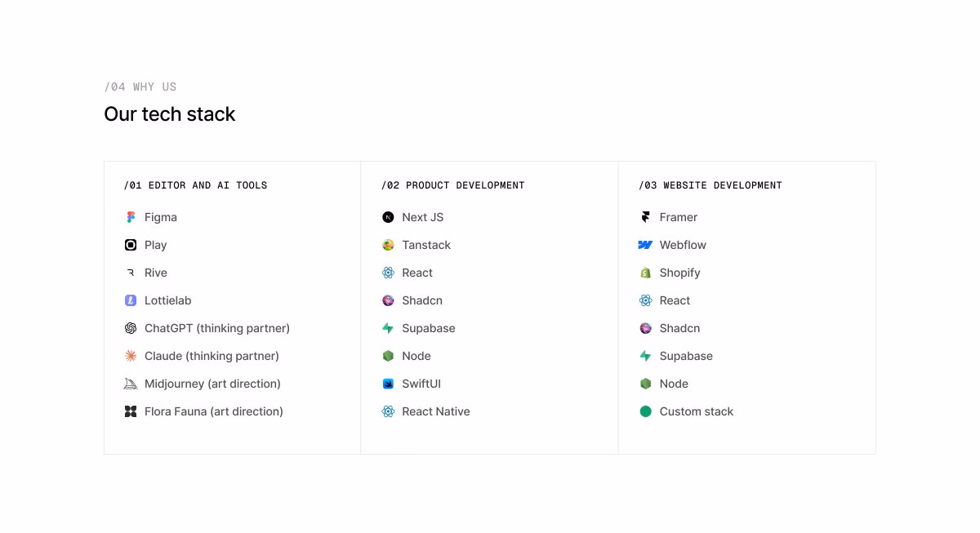This screenshot has height=533, width=980.
Task: Click the '/01 EDITOR AND AI TOOLS' heading
Action: click(x=196, y=185)
